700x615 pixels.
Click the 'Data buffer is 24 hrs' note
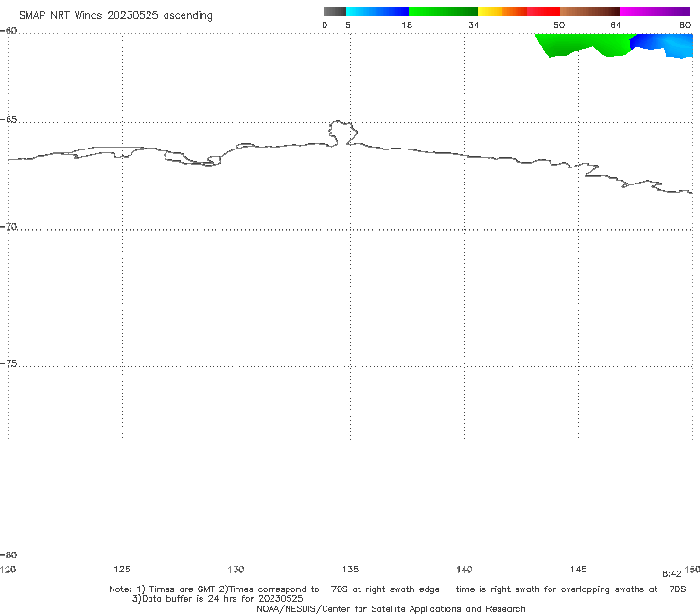(218, 599)
